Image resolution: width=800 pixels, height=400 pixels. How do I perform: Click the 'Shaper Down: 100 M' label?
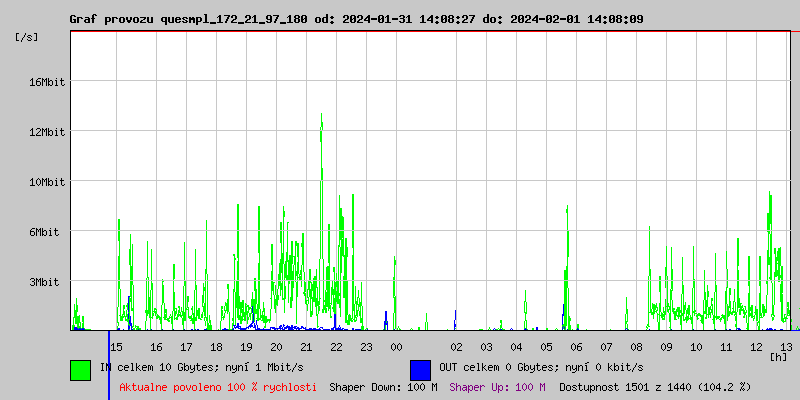click(x=383, y=386)
